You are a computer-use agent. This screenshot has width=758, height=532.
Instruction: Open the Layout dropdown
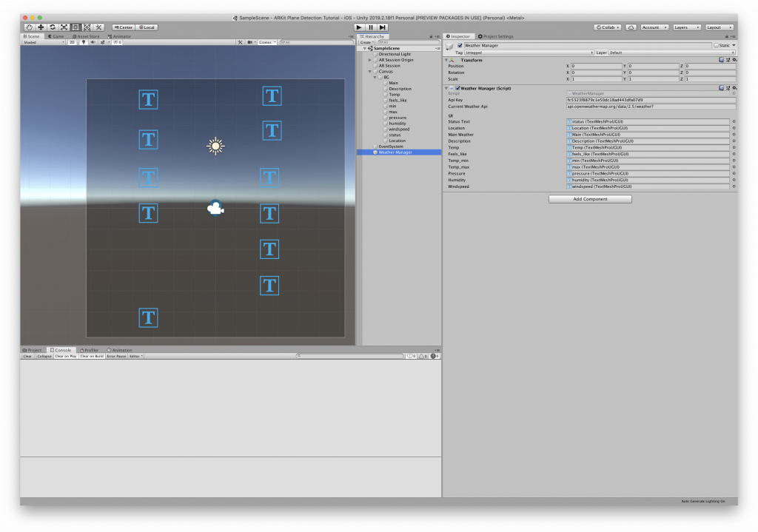click(x=720, y=27)
